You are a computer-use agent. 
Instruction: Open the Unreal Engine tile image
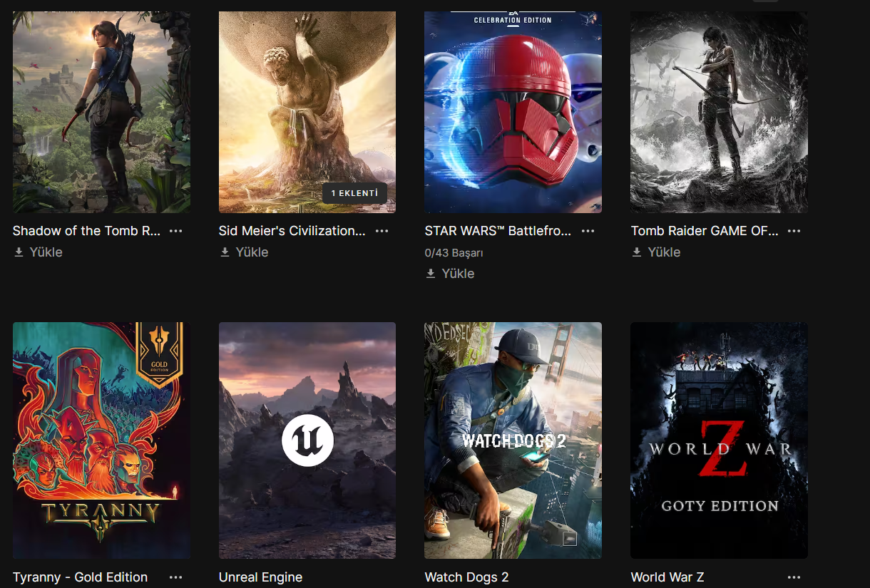307,440
